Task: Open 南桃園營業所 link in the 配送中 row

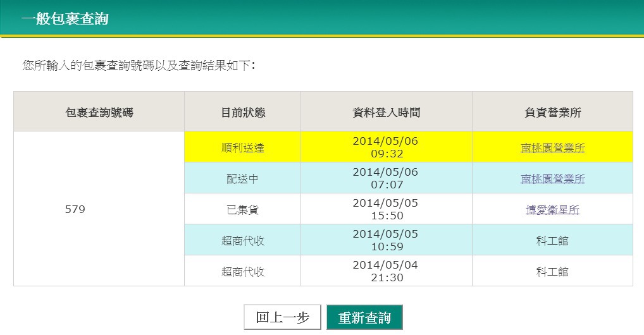Action: 552,178
